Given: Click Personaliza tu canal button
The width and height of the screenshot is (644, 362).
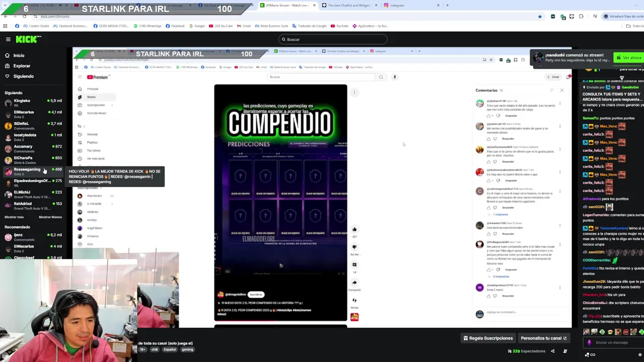Looking at the screenshot, I should point(543,338).
